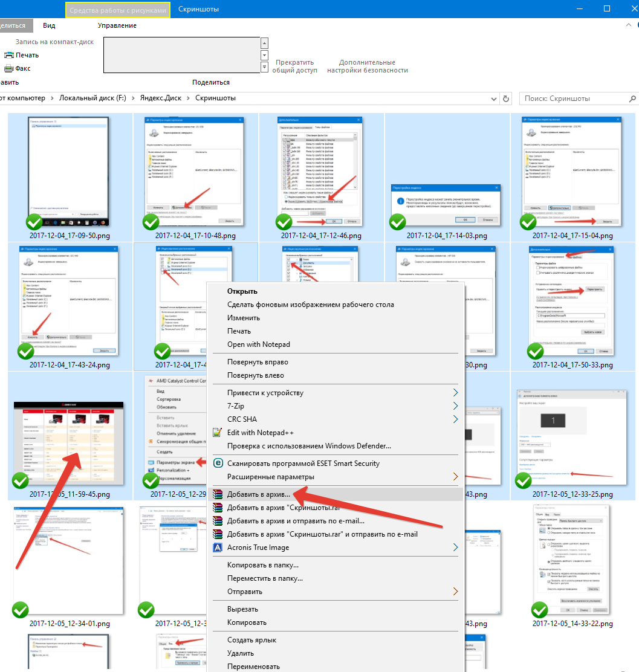
Task: Select thumbnail 2017-12-04_17-43-24.png
Action: [69, 301]
